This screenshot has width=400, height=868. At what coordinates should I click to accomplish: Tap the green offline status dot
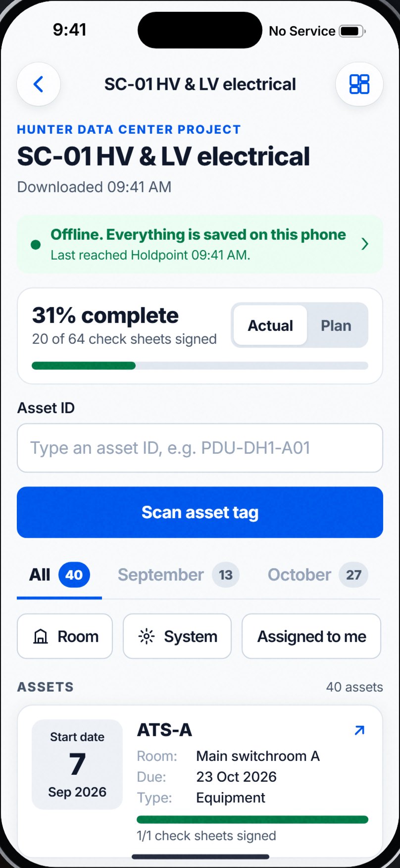pos(36,244)
